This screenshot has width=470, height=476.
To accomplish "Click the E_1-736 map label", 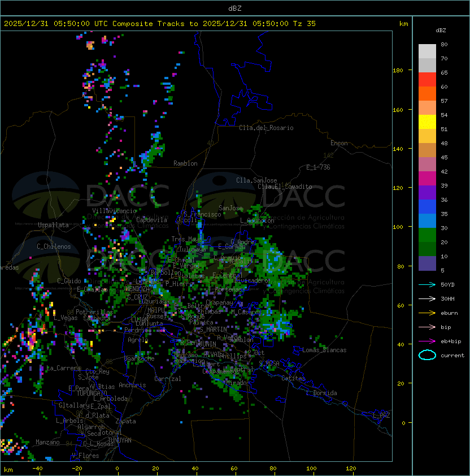I will pyautogui.click(x=318, y=167).
